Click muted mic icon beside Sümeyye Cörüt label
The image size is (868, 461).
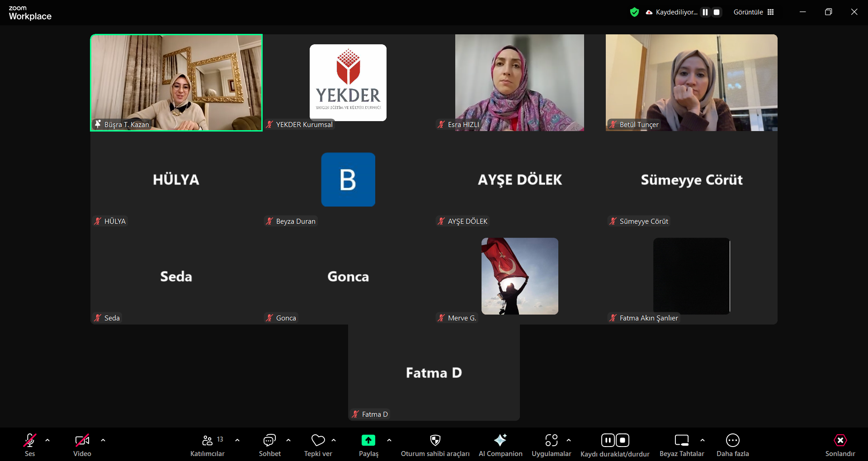613,221
